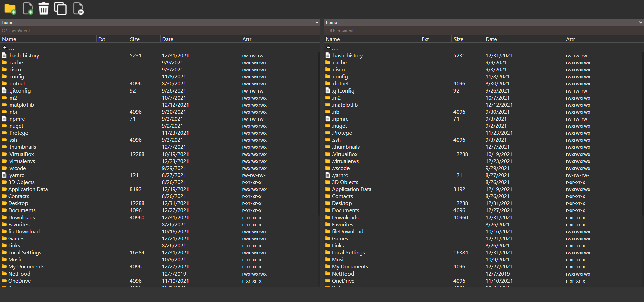Select .vscode in the left pane
Screen dimensions: 644x302
[17, 168]
